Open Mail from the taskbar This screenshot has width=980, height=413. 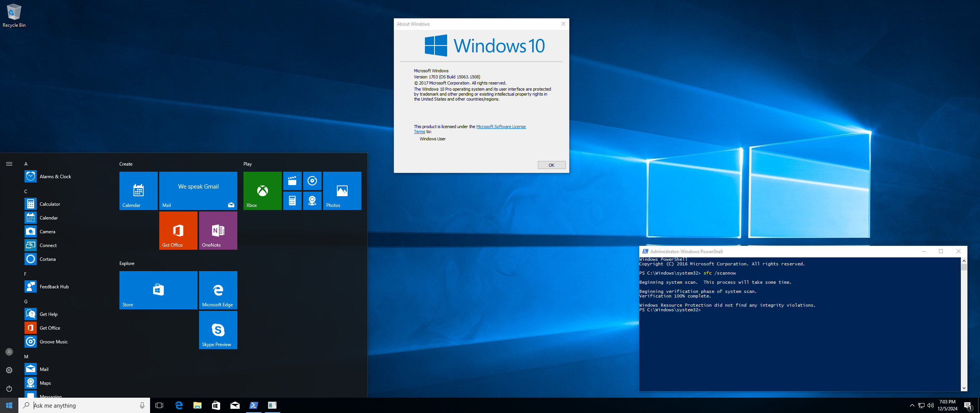tap(235, 405)
